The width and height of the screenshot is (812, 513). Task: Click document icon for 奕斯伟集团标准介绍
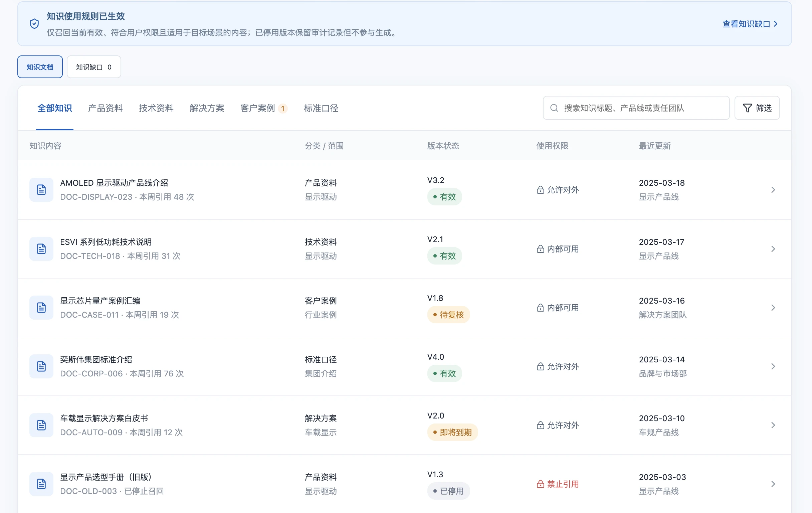tap(41, 366)
